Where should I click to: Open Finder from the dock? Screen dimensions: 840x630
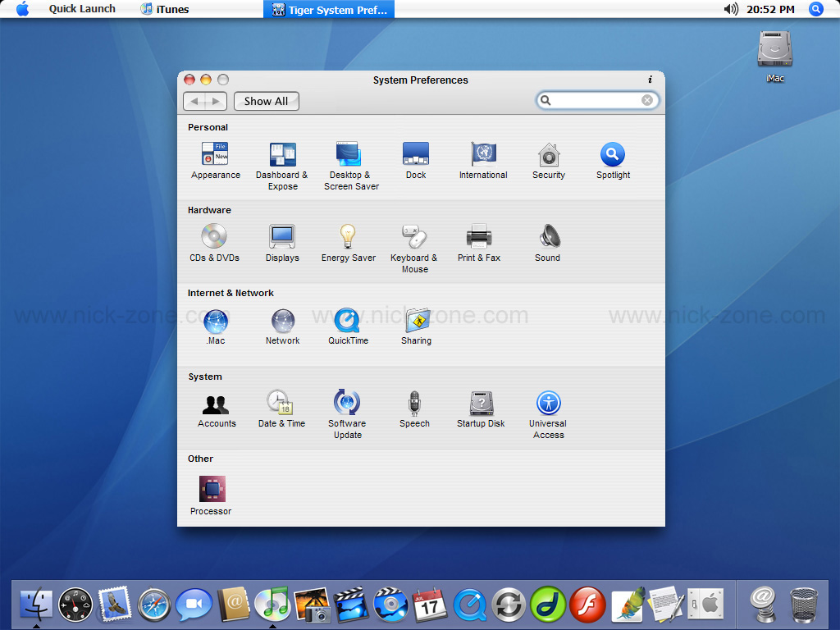36,605
